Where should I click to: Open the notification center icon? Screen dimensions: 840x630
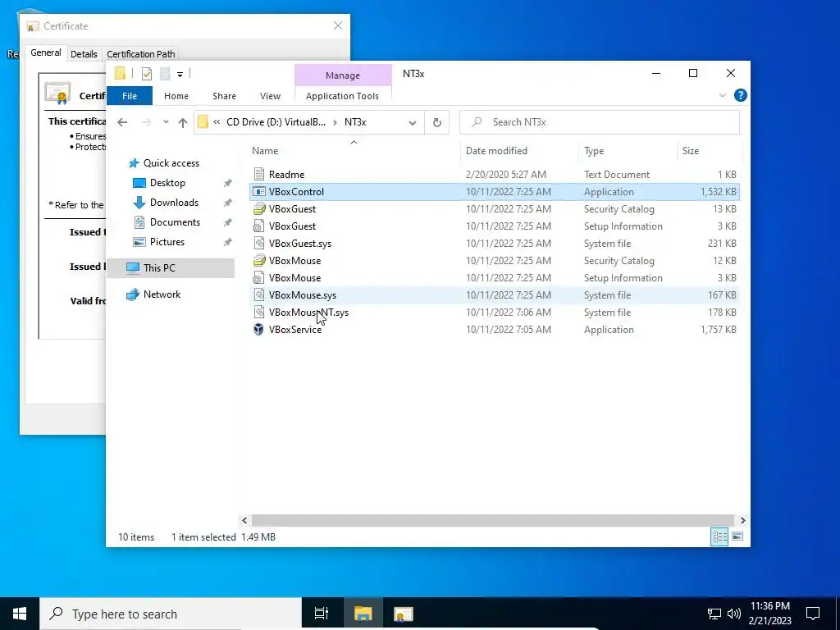(813, 614)
